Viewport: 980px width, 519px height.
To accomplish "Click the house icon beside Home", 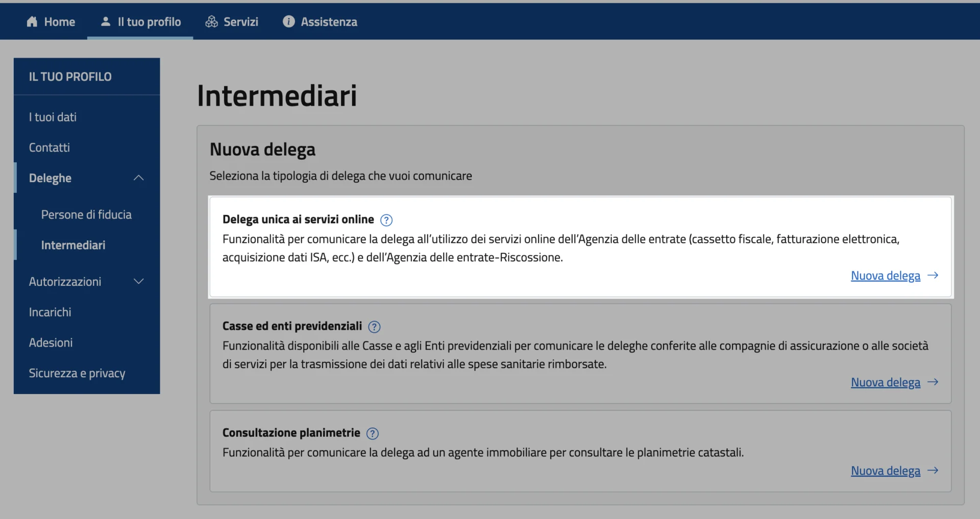I will (x=32, y=21).
